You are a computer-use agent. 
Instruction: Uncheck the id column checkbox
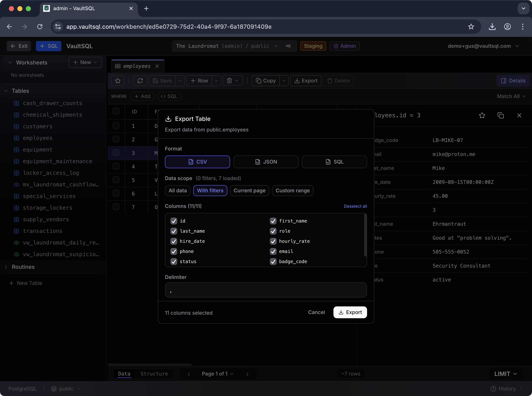click(174, 221)
